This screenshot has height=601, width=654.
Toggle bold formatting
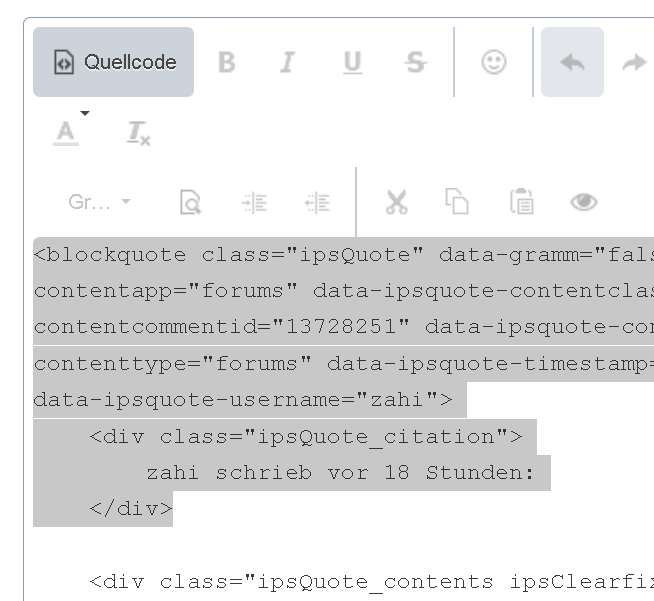[x=227, y=62]
